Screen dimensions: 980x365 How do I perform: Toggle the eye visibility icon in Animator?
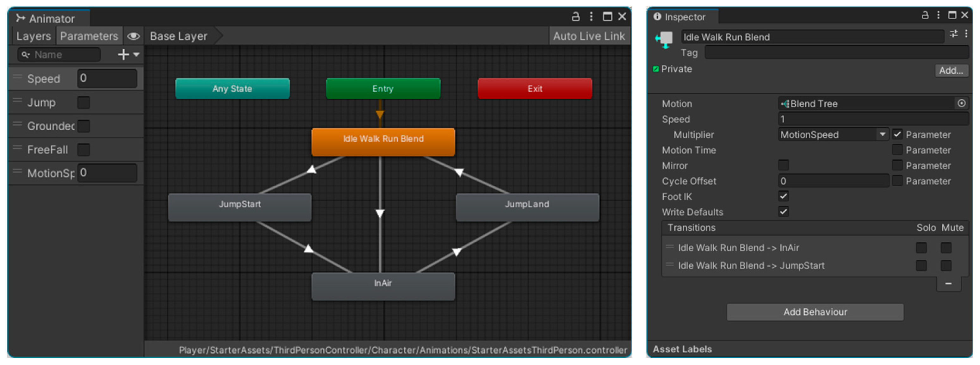(x=133, y=36)
